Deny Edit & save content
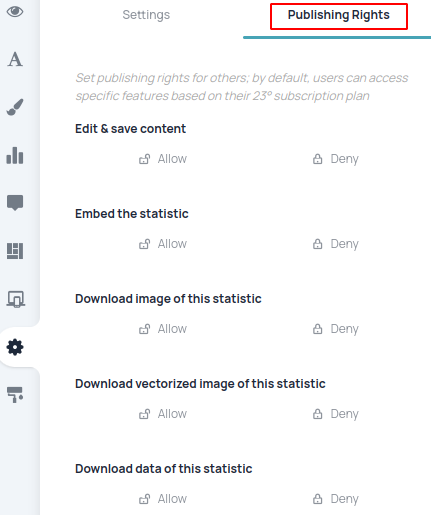 tap(336, 159)
